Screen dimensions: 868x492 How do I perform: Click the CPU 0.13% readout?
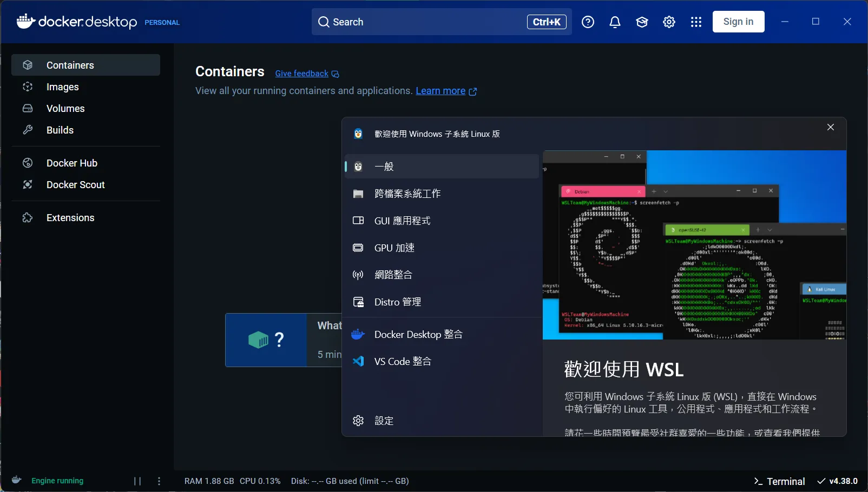coord(260,481)
